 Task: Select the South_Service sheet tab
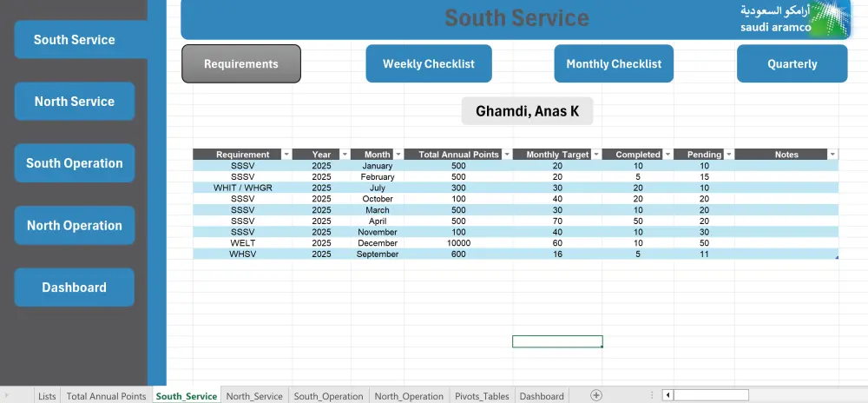pos(187,396)
